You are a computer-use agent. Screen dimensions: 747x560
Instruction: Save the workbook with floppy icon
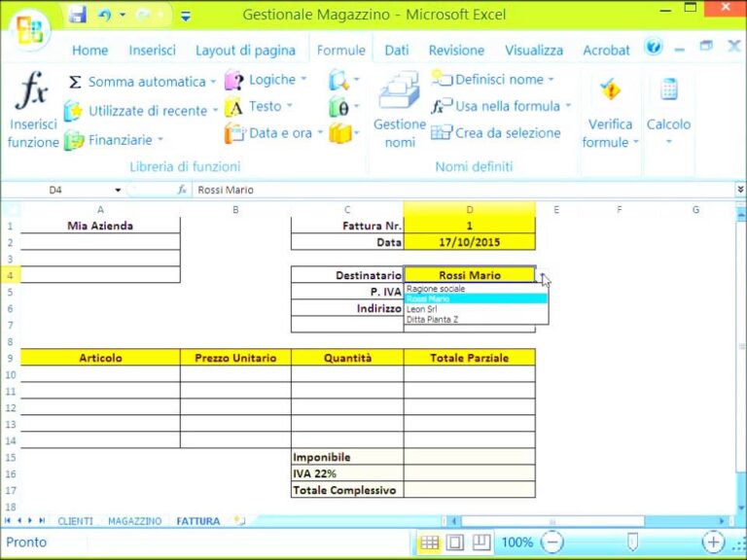point(77,15)
